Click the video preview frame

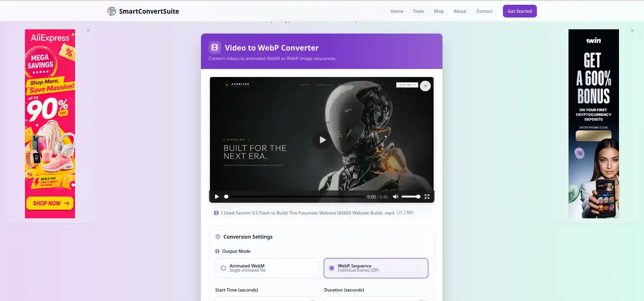tap(322, 140)
